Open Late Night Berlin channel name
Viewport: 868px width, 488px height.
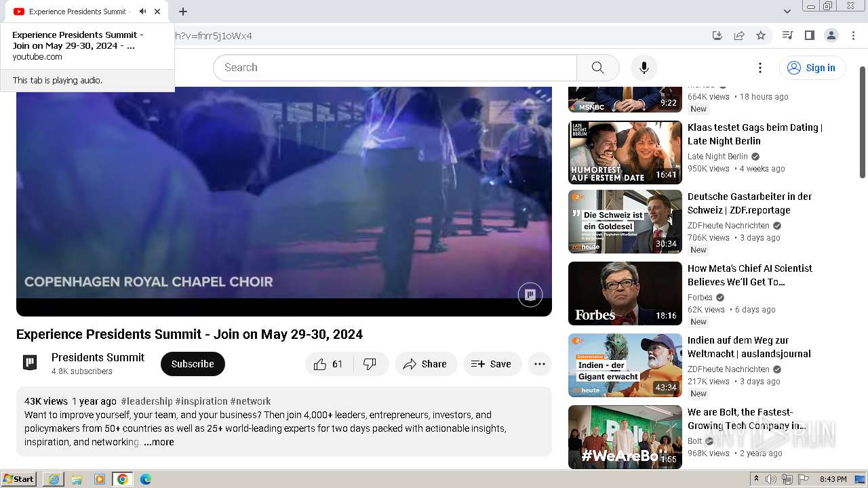(x=717, y=157)
